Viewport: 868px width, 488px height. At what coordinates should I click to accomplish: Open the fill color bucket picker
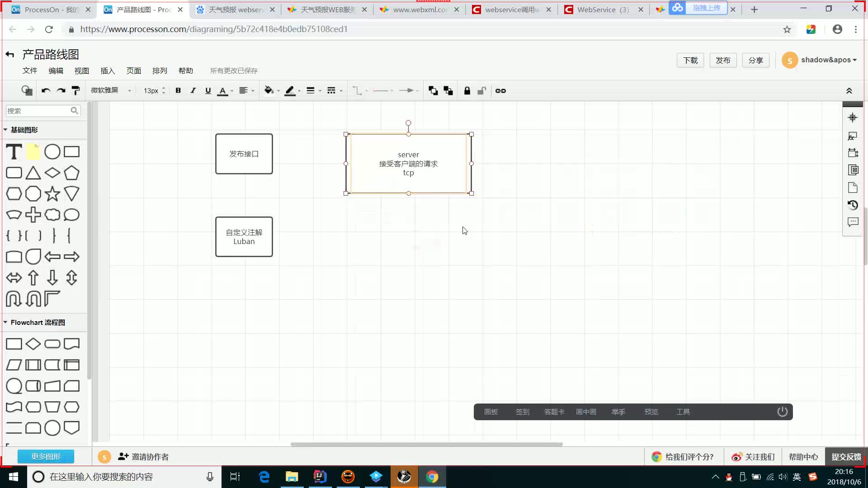(269, 91)
